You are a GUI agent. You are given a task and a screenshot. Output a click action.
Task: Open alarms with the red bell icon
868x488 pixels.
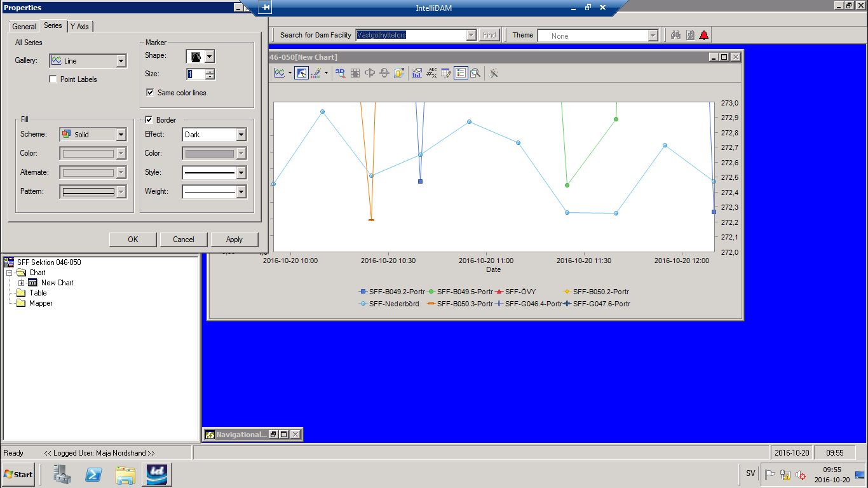(704, 35)
